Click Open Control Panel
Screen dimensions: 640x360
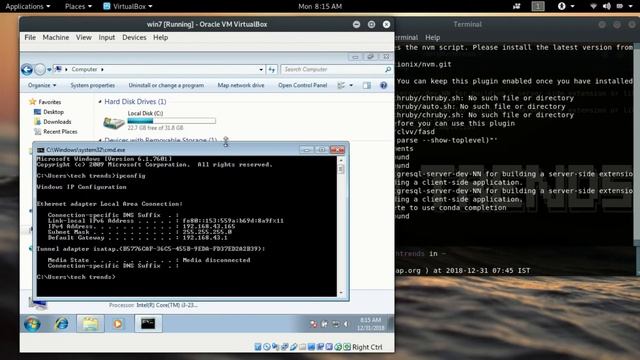click(302, 85)
